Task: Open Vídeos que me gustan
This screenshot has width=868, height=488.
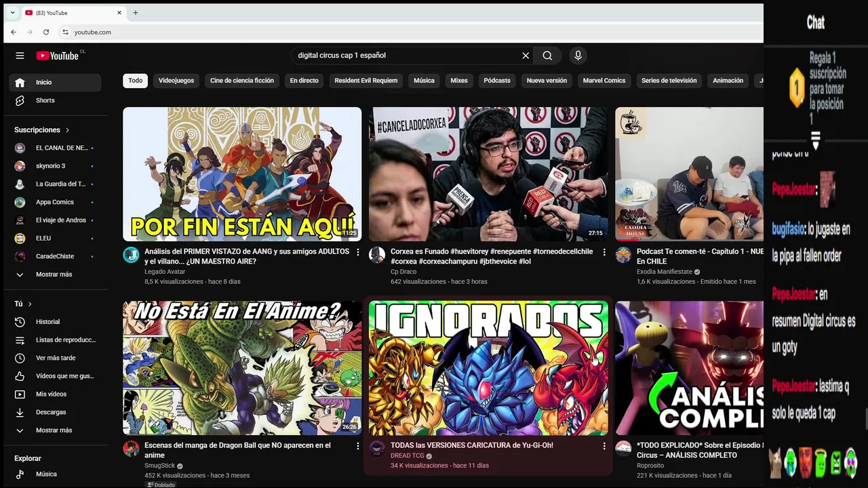Action: click(x=55, y=376)
